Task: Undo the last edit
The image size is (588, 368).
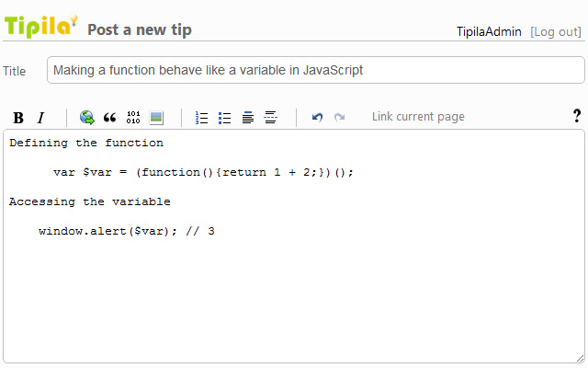Action: [317, 118]
